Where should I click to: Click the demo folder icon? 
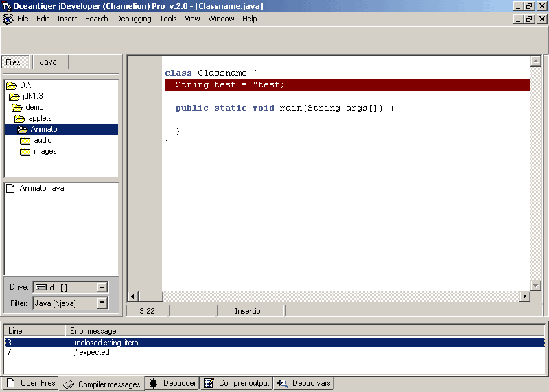pos(17,107)
